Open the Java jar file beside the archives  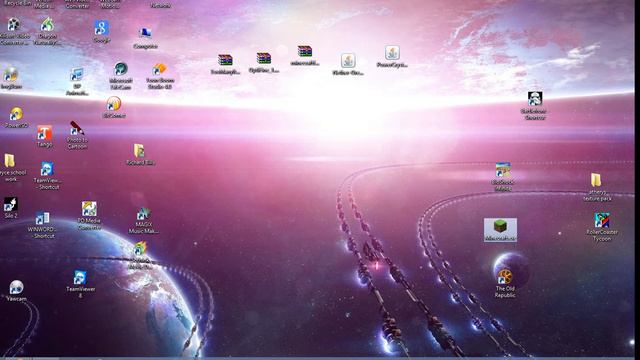coord(348,61)
